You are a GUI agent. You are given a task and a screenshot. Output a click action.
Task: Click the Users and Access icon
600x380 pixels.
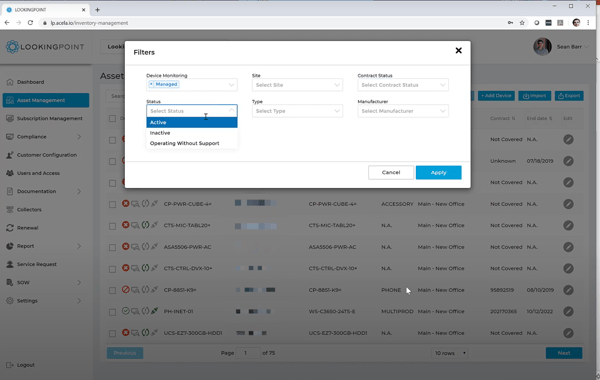click(10, 173)
